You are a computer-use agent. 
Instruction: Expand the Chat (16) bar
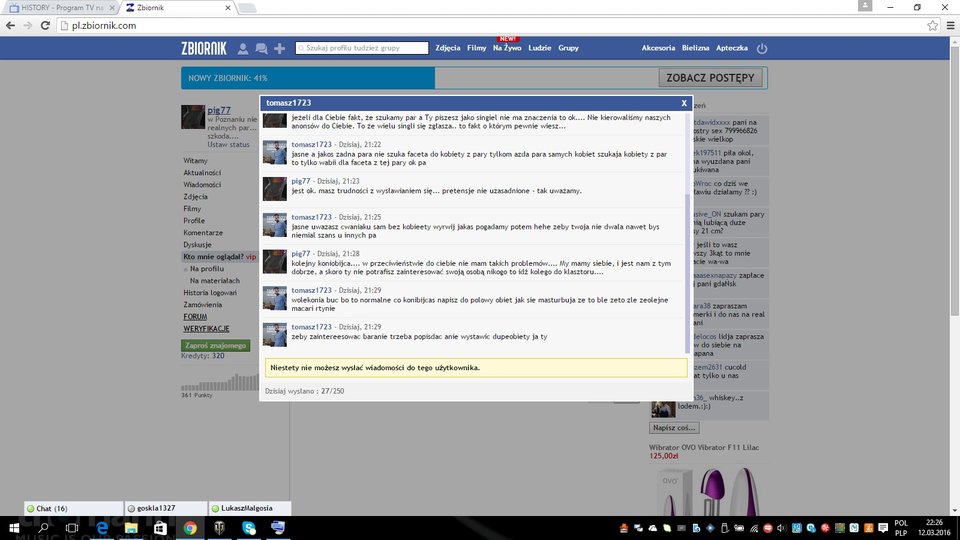(x=72, y=508)
